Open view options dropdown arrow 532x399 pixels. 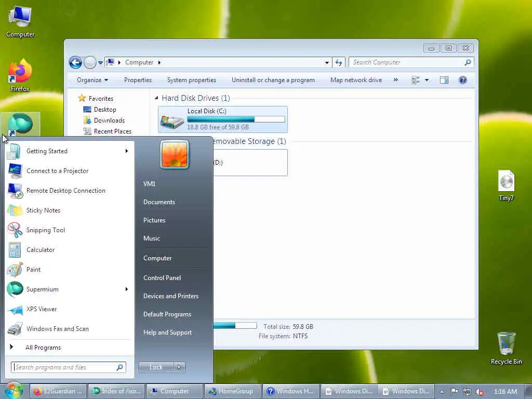(x=427, y=80)
